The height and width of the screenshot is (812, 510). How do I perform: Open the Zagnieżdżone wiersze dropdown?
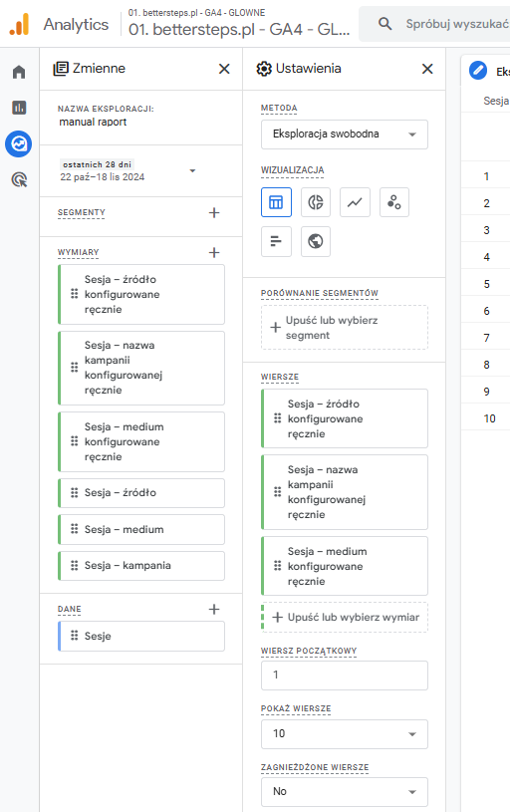click(345, 792)
